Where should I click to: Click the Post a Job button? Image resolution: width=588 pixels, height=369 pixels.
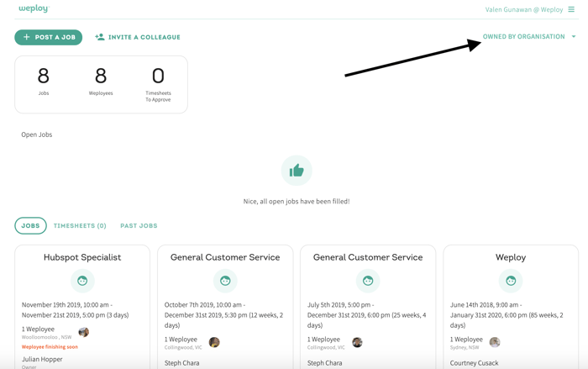(49, 37)
